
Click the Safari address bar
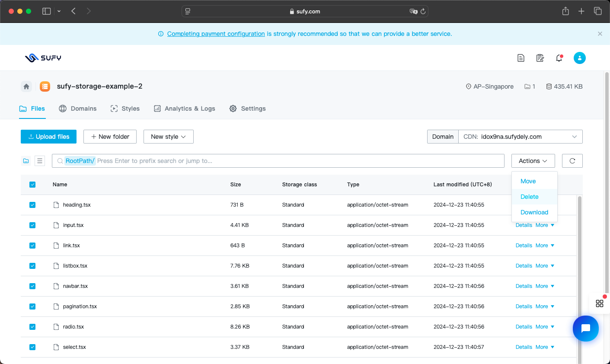(305, 11)
